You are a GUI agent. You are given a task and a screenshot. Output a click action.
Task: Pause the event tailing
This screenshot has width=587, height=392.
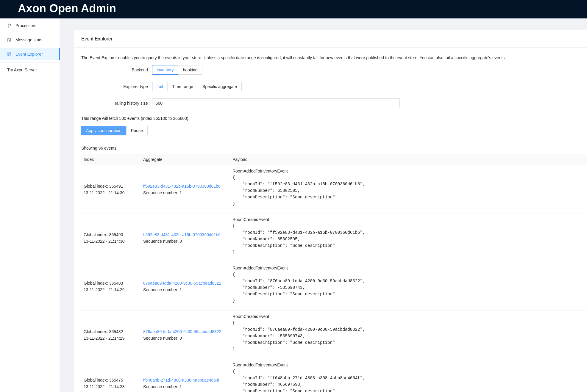137,131
